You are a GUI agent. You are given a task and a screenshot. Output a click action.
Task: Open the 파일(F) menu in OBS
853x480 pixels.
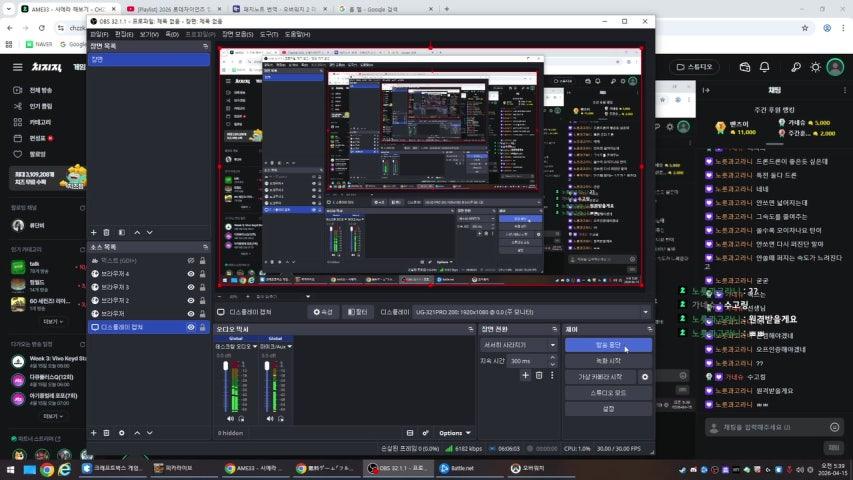coord(99,34)
